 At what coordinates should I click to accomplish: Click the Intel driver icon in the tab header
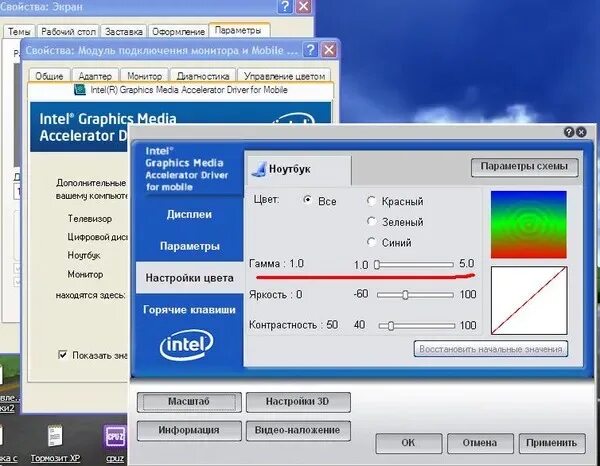coord(80,90)
